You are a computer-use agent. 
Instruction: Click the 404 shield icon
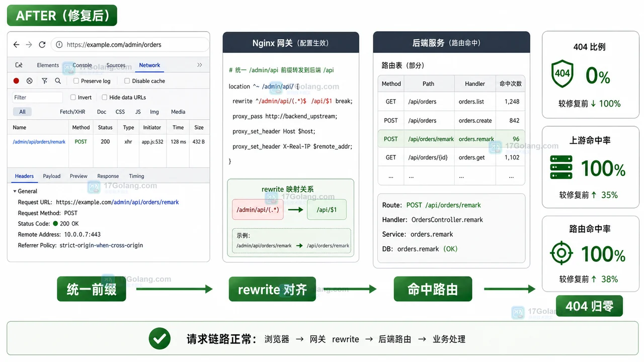click(x=562, y=74)
